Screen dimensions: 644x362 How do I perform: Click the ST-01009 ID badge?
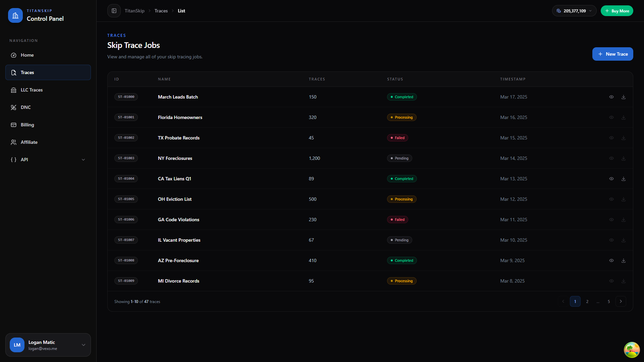pos(126,281)
